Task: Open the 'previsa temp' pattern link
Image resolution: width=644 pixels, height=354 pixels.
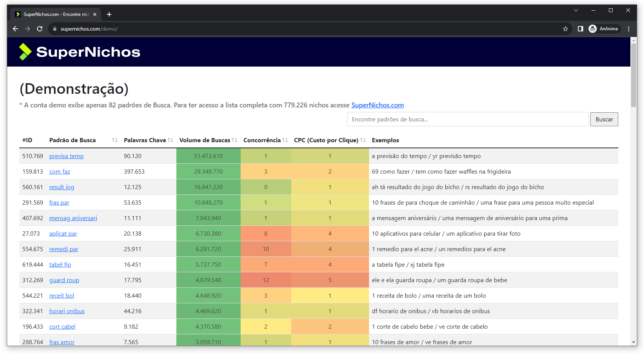Action: point(66,156)
